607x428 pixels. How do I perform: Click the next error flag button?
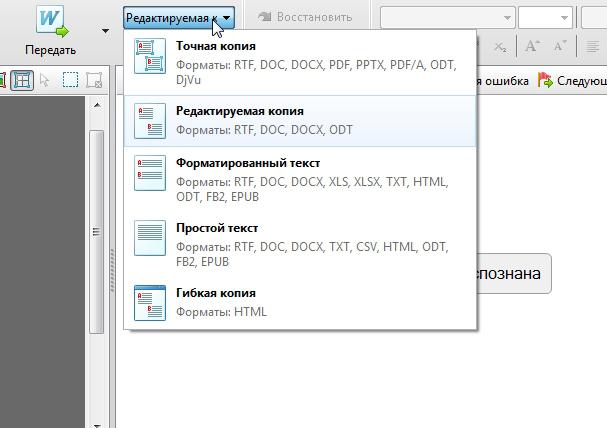coord(571,80)
